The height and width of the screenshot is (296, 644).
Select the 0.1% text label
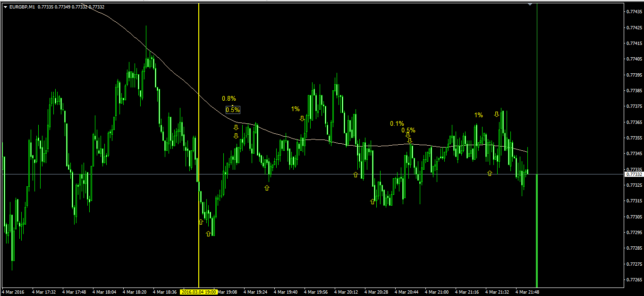(397, 123)
